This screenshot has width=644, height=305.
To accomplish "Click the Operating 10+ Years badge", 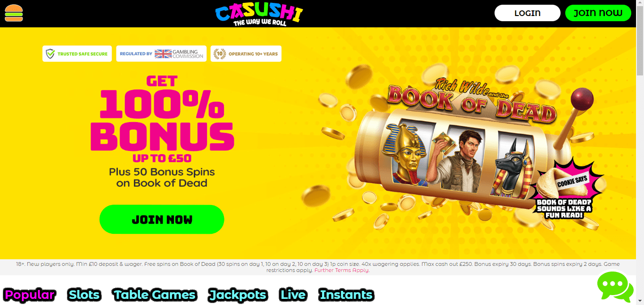I will pos(246,54).
